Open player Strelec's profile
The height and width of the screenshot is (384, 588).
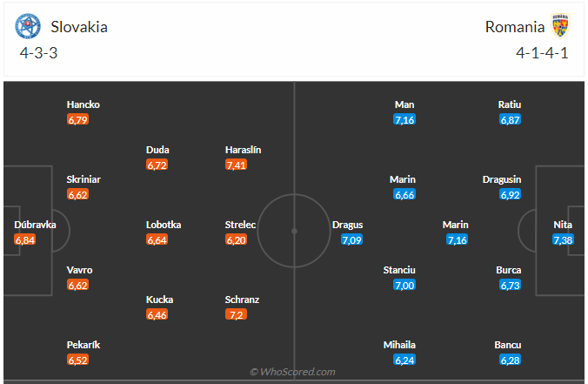tap(240, 225)
